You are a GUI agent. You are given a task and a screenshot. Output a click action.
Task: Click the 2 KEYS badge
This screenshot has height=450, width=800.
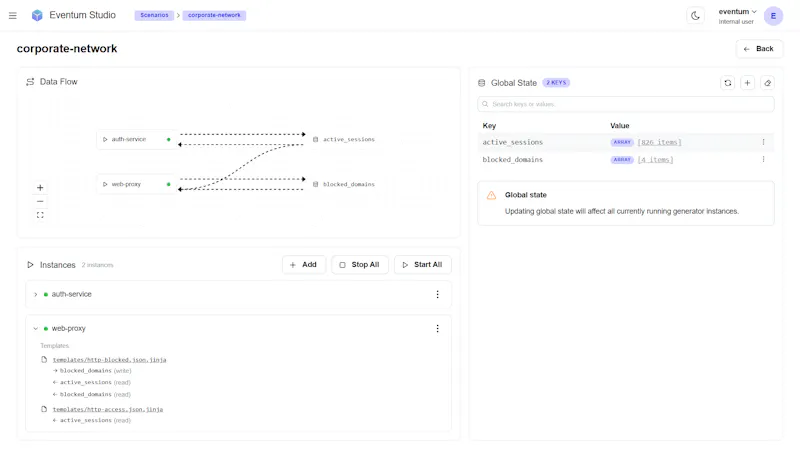tap(556, 83)
